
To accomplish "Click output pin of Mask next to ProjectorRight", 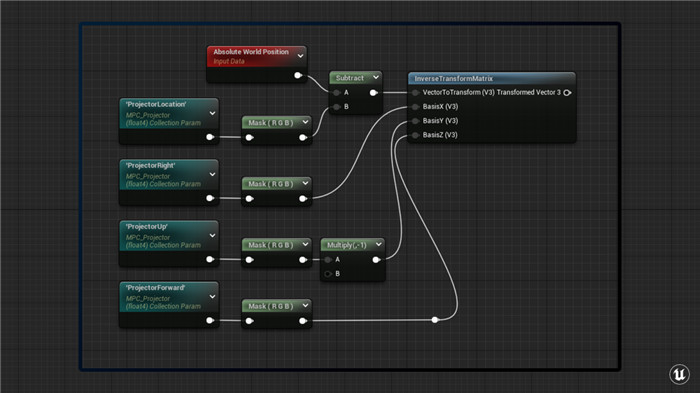I will pyautogui.click(x=303, y=198).
